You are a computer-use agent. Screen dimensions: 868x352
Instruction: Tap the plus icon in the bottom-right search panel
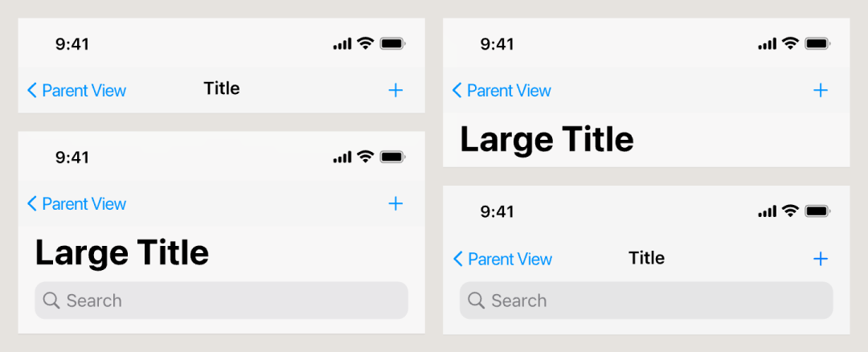821,259
